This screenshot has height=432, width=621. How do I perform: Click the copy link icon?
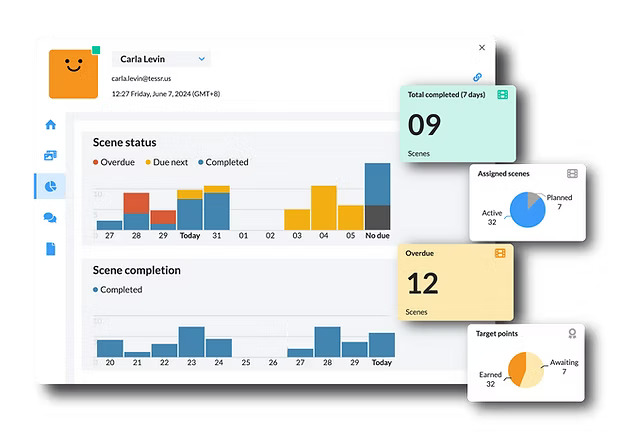tap(478, 77)
